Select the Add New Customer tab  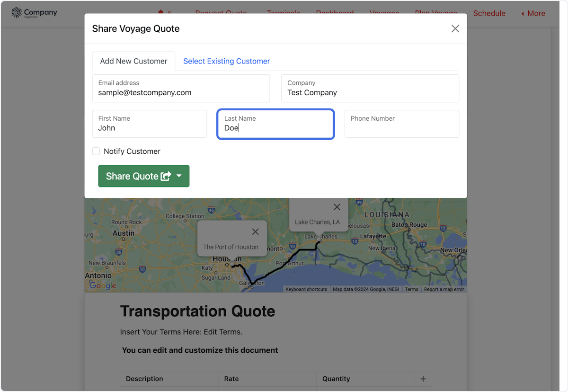point(133,61)
